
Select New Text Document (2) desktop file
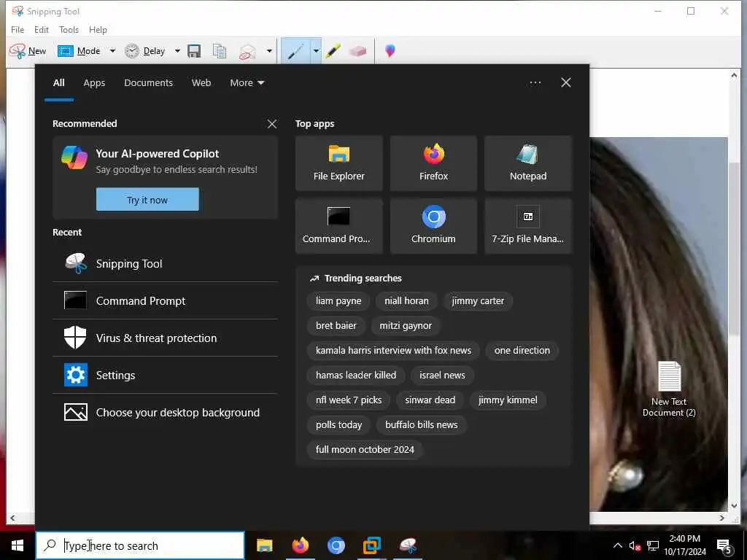(x=669, y=389)
